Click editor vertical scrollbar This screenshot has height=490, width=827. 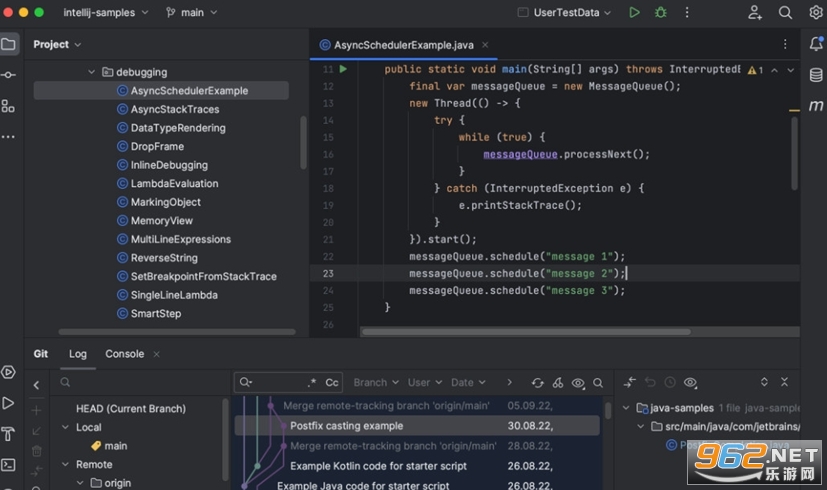pyautogui.click(x=794, y=153)
